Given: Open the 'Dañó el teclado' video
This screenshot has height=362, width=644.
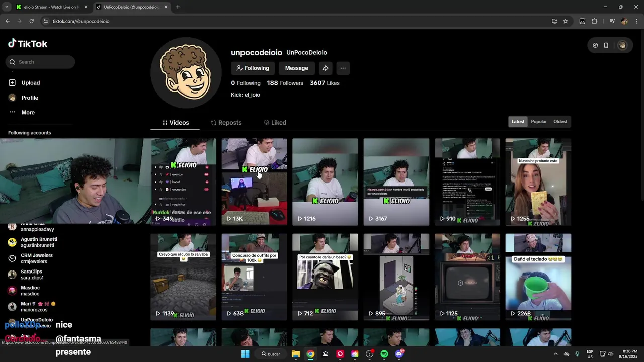Looking at the screenshot, I should click(x=538, y=277).
